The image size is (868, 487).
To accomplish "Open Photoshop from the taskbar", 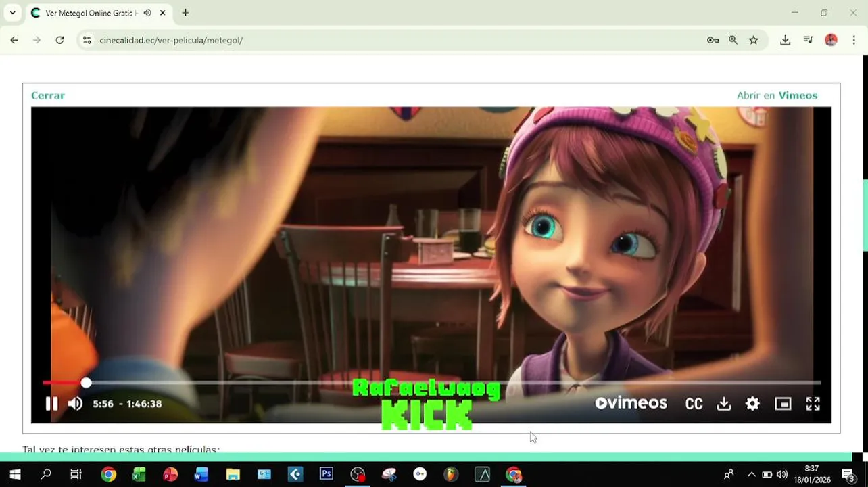I will (x=327, y=474).
